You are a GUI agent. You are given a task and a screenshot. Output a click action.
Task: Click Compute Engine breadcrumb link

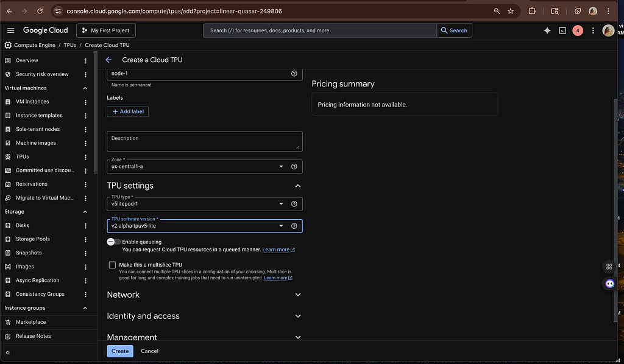[x=35, y=45]
